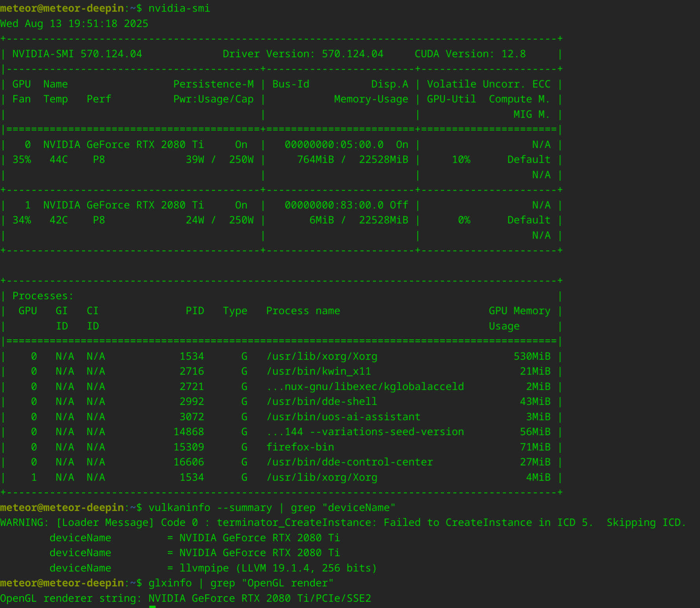Image resolution: width=700 pixels, height=608 pixels.
Task: Click the "44C" temperature reading
Action: (59, 160)
